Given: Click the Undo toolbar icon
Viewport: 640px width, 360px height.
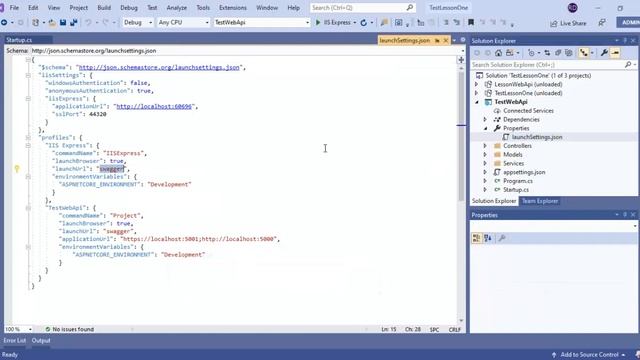Looking at the screenshot, I should pos(88,23).
